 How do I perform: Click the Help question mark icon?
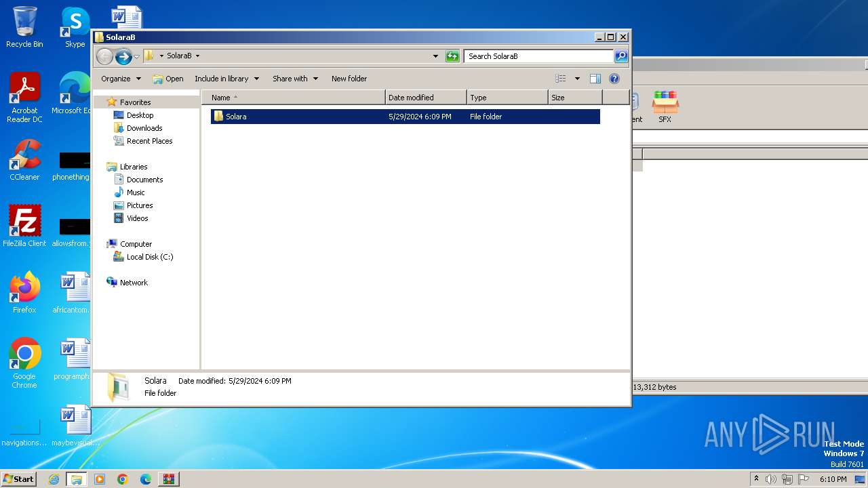pos(614,79)
